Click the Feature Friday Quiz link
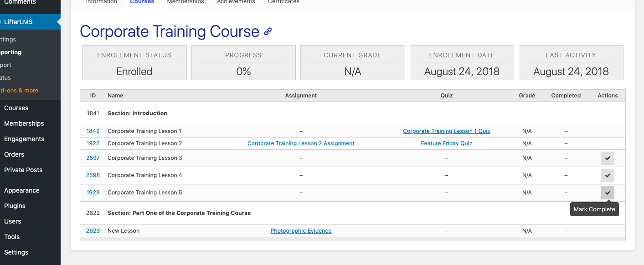 coord(447,143)
